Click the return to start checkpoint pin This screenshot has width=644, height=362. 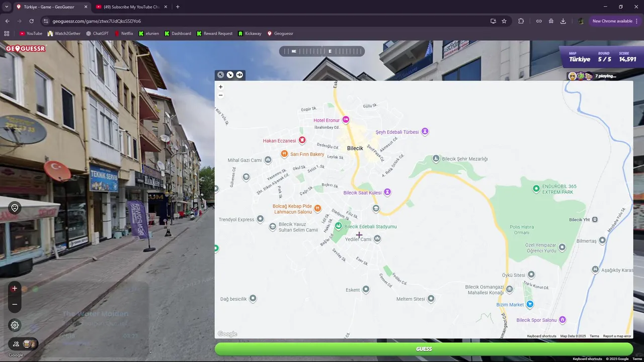coord(15,208)
